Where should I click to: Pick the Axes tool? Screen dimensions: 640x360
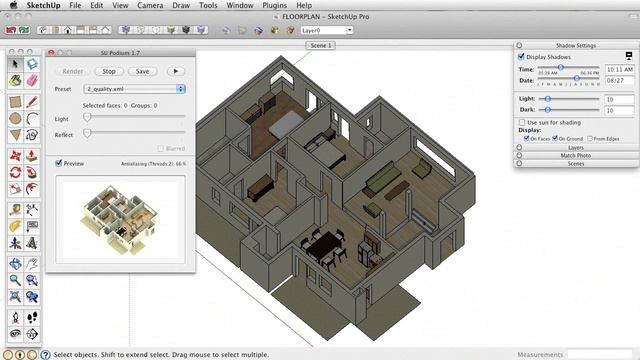[x=16, y=243]
